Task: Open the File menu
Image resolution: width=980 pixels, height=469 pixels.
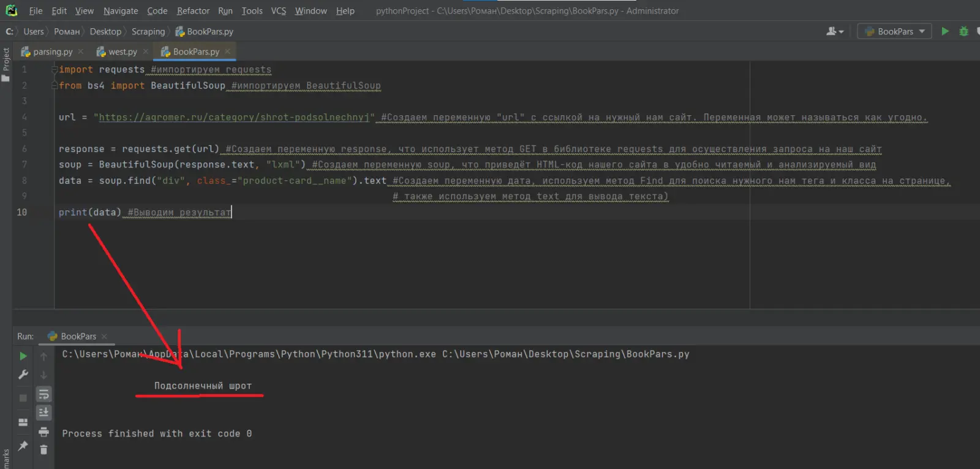Action: point(36,11)
